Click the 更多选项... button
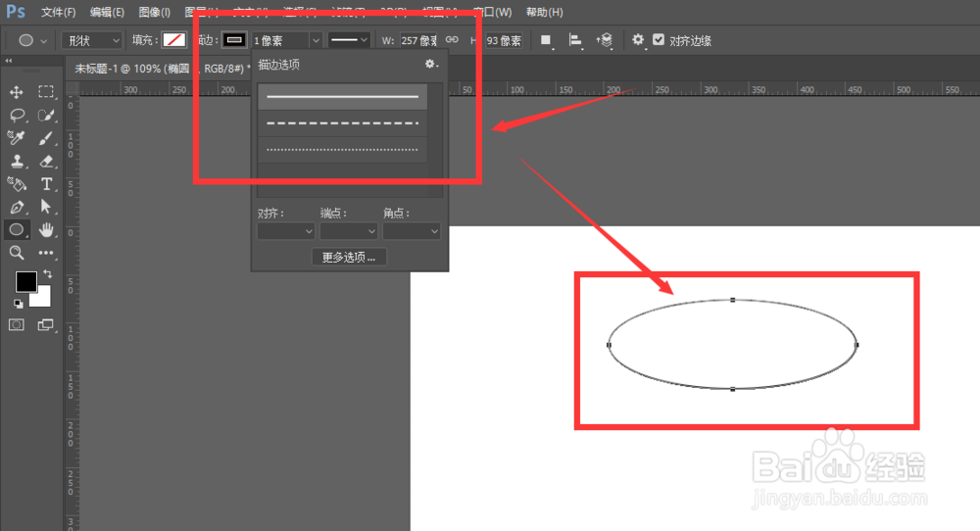 tap(349, 257)
